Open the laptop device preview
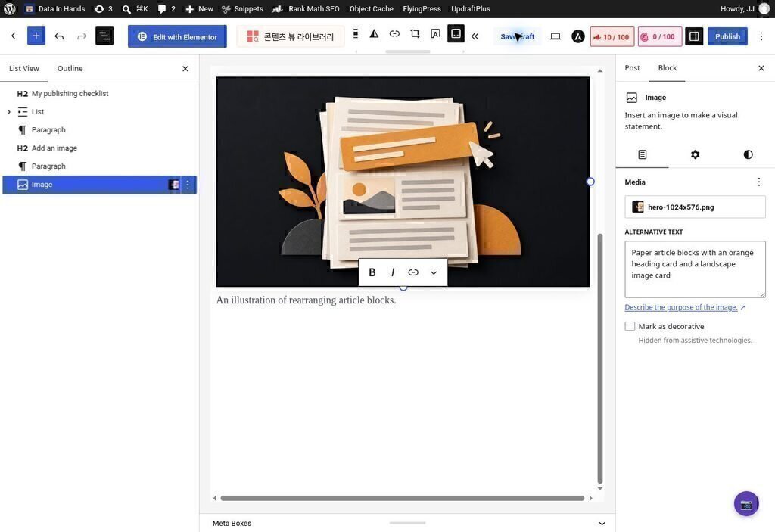The image size is (775, 532). point(556,36)
